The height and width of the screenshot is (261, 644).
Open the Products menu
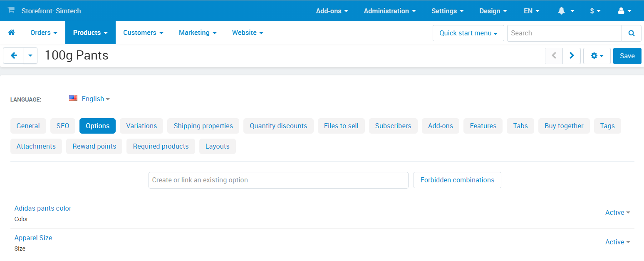(90, 32)
